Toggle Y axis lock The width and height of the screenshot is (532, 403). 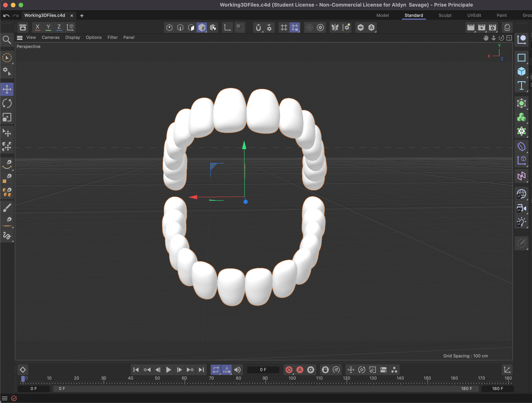[48, 27]
